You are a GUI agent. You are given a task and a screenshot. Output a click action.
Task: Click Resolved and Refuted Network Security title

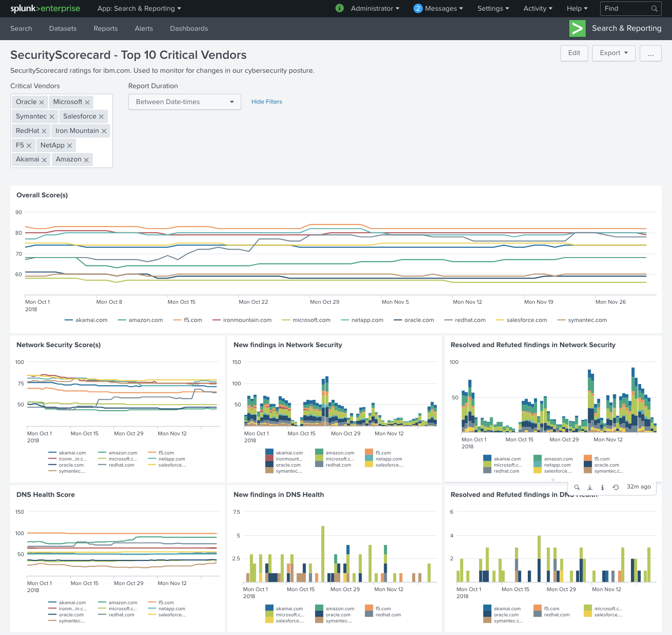[x=533, y=345]
